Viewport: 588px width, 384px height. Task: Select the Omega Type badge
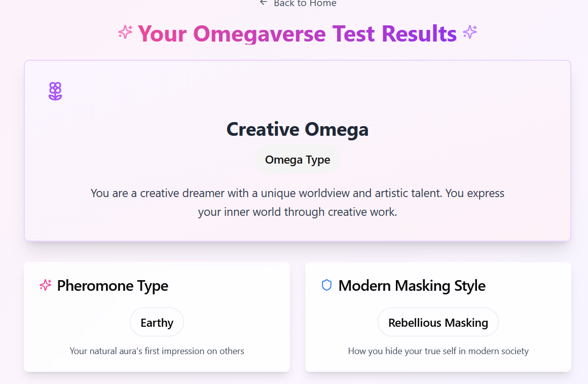tap(298, 160)
